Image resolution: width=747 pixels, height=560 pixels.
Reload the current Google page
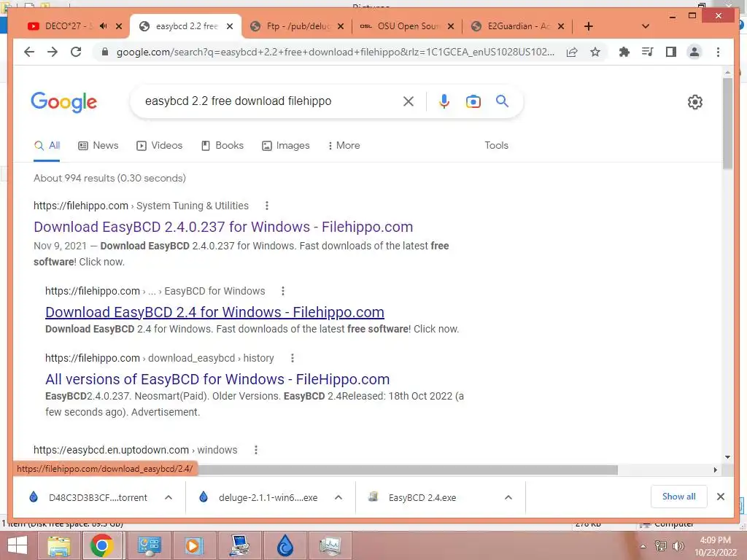(76, 52)
